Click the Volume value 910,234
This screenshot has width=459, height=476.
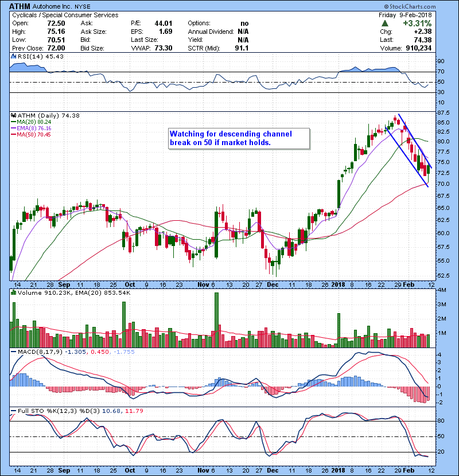pyautogui.click(x=419, y=48)
